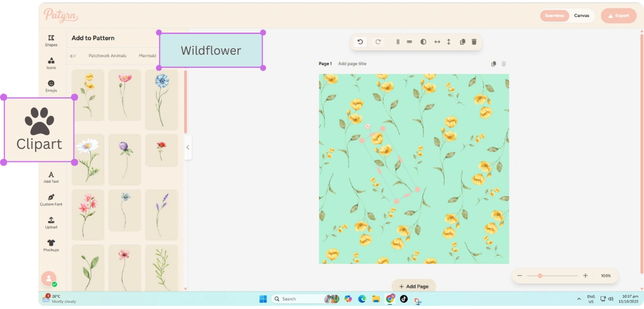The image size is (644, 309).
Task: Select the Patchwork Animals category tab
Action: click(107, 56)
